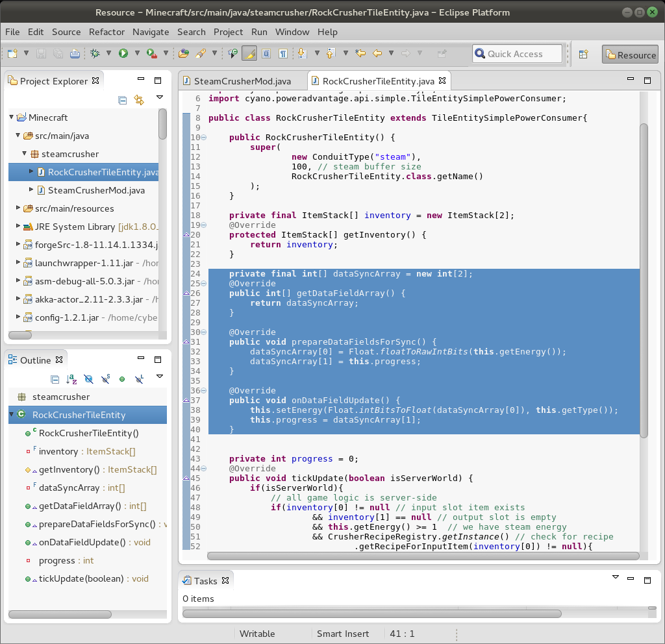Click the Previous Annotation arrow icon
This screenshot has height=644, width=665.
pyautogui.click(x=331, y=53)
